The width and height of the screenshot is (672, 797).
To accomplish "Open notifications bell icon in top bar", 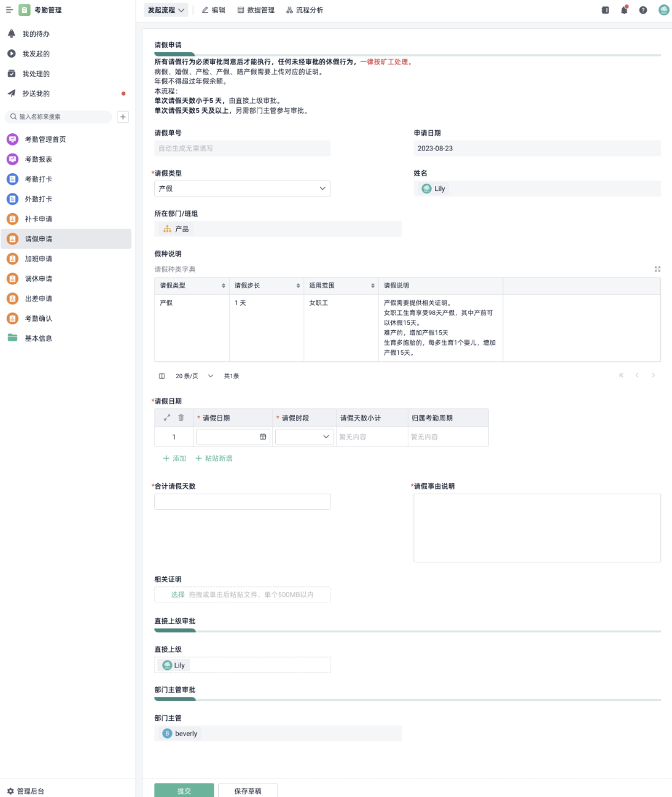I will (x=624, y=10).
